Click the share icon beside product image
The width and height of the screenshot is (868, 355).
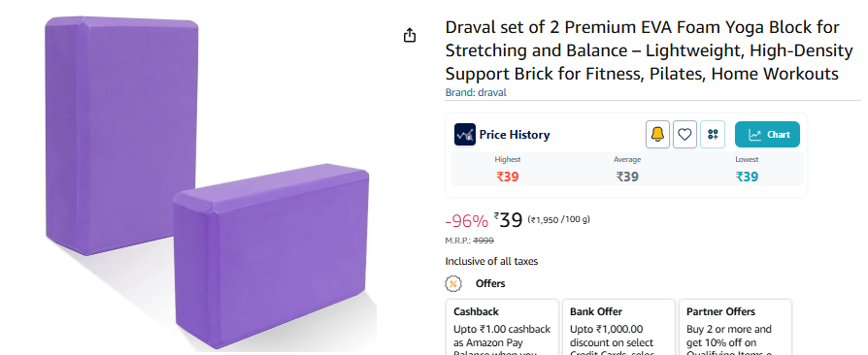[x=409, y=35]
